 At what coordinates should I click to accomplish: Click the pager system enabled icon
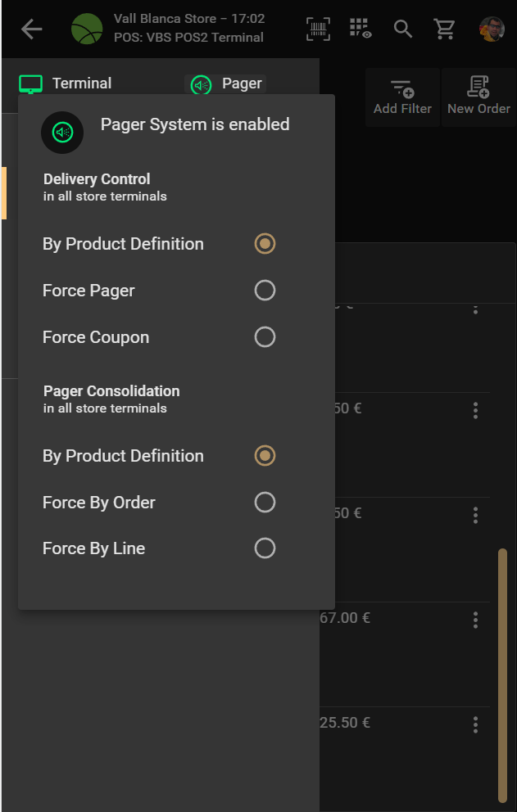[62, 132]
